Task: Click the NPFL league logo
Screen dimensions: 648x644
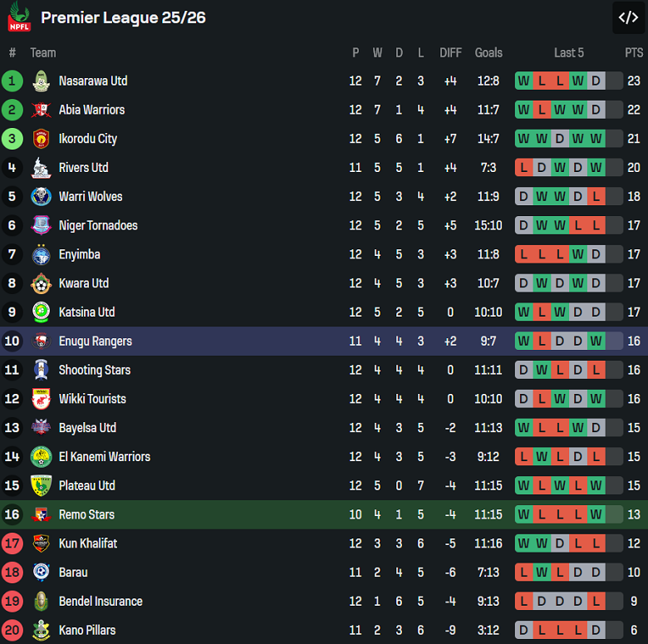Action: pyautogui.click(x=19, y=17)
